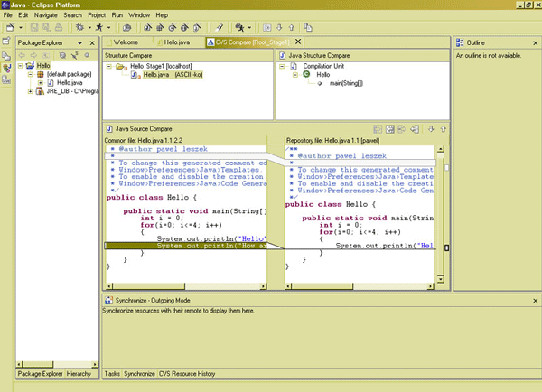The width and height of the screenshot is (542, 392).
Task: Expand the JRE_LIB node
Action: 31,91
